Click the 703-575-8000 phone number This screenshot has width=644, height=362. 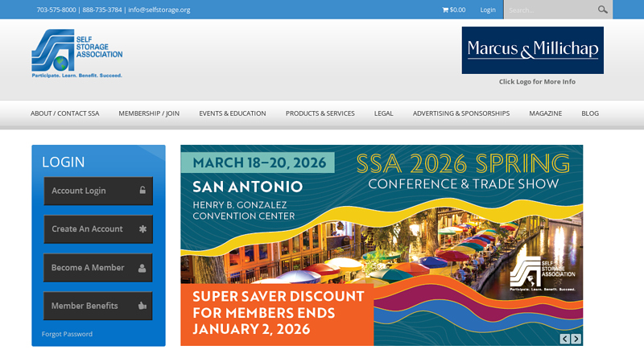(x=56, y=10)
